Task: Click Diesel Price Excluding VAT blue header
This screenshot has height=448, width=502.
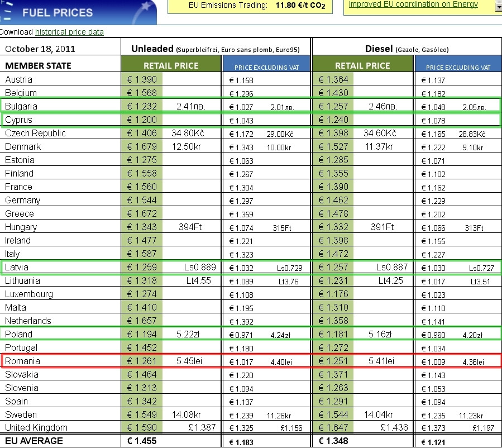Action: (x=458, y=67)
